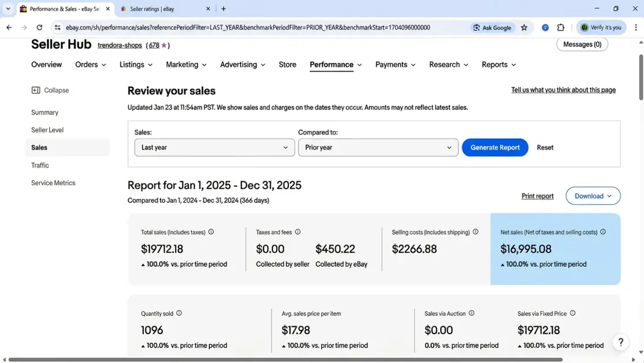
Task: Click info icon beside Total sales
Action: point(211,232)
